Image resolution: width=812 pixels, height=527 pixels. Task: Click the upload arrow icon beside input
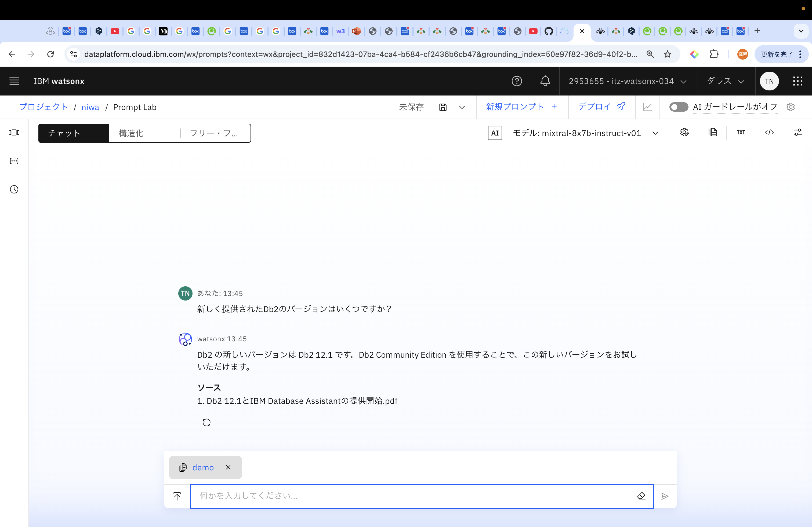(177, 496)
